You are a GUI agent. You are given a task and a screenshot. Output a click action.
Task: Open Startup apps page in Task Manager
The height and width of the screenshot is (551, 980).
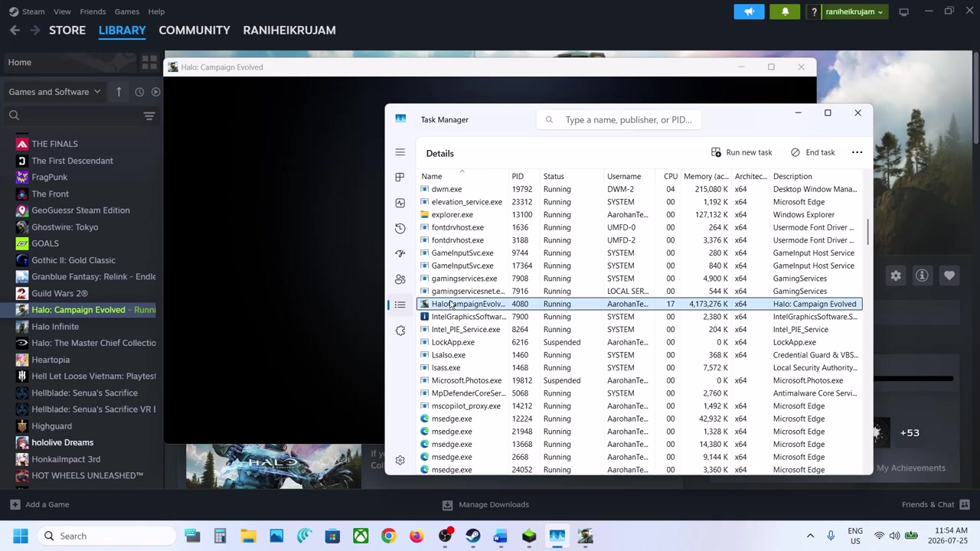click(400, 254)
